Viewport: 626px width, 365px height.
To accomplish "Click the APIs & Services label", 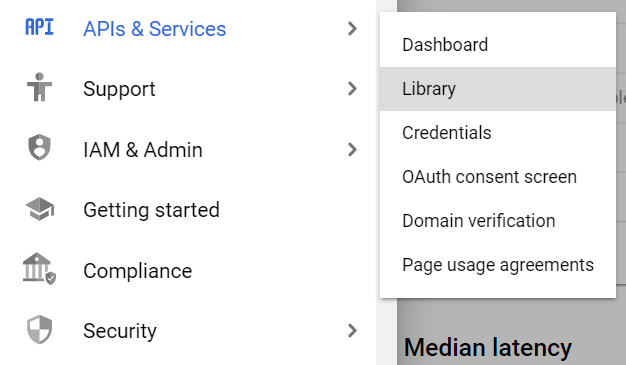I will click(155, 29).
